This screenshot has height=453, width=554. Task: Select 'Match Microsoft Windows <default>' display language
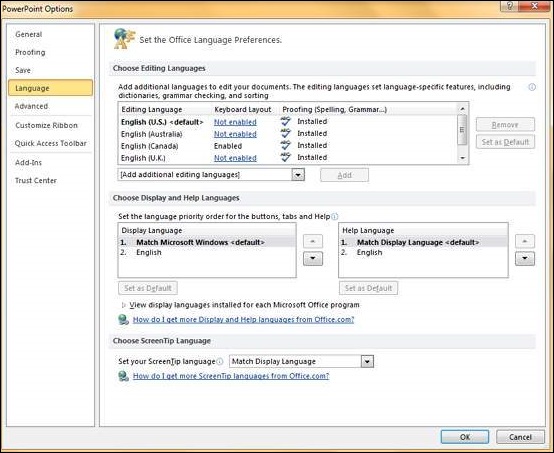pos(207,242)
